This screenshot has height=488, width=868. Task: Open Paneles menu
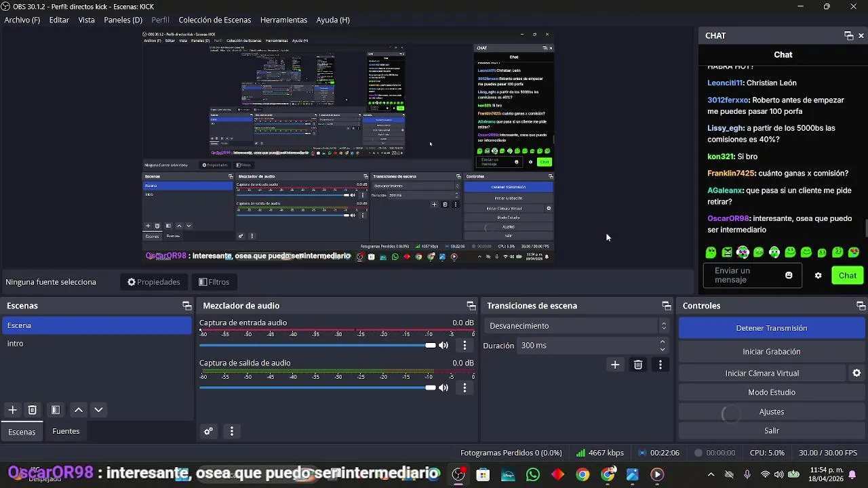123,20
